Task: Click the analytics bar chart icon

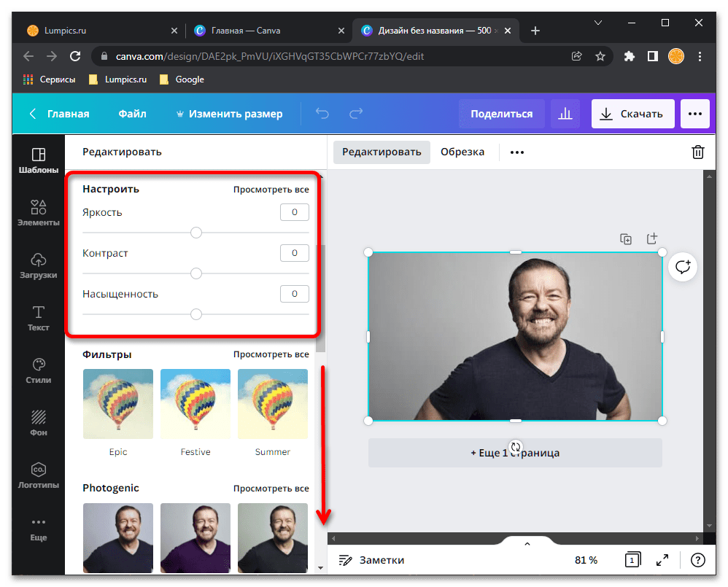Action: tap(565, 114)
